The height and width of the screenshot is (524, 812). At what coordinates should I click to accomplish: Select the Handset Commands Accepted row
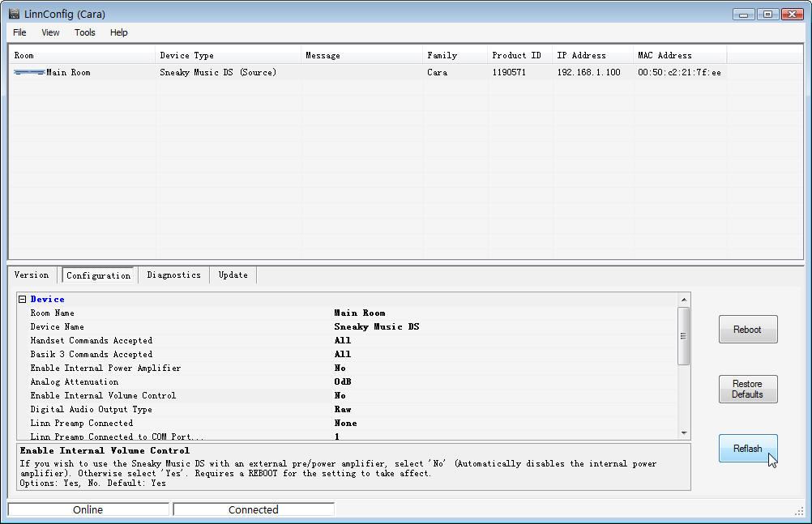point(347,341)
